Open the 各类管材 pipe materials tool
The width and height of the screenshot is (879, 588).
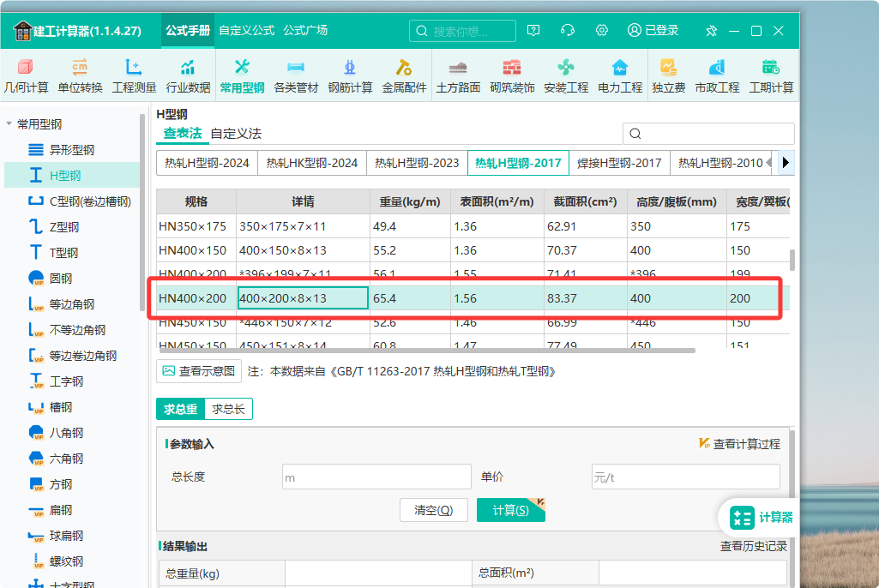(x=296, y=75)
